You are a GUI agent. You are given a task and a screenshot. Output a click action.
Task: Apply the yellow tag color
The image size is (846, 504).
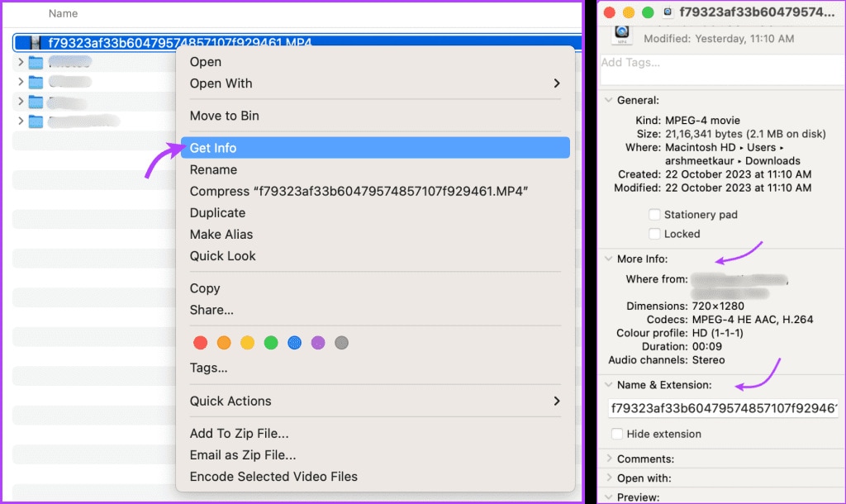(247, 343)
